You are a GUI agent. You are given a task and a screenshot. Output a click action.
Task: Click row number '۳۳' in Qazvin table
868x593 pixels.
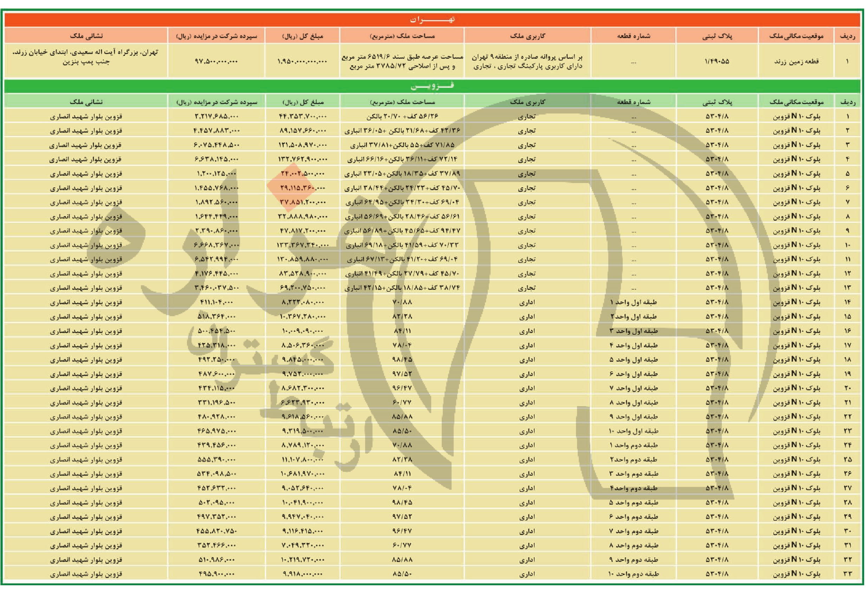(x=848, y=574)
